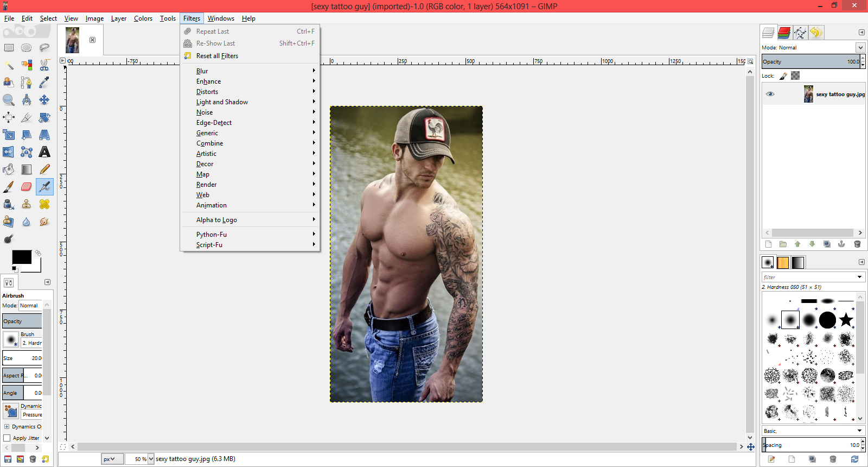
Task: Open the Blur submenu
Action: (x=202, y=71)
